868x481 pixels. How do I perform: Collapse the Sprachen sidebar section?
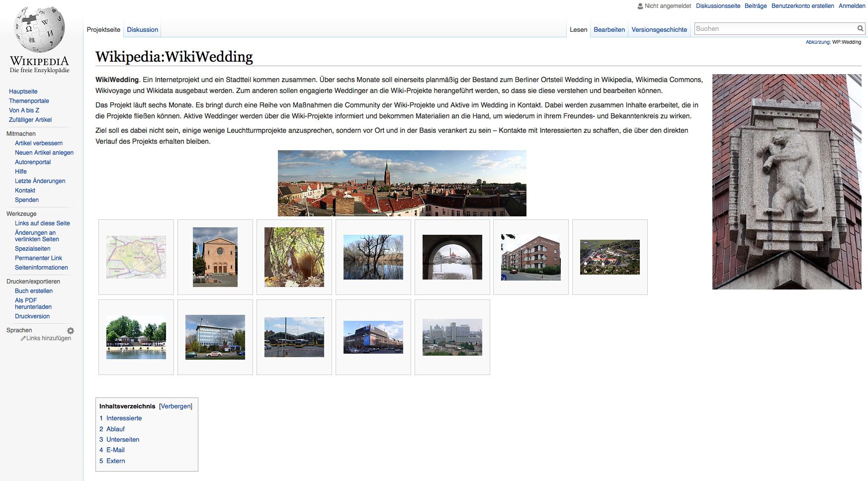[x=19, y=330]
